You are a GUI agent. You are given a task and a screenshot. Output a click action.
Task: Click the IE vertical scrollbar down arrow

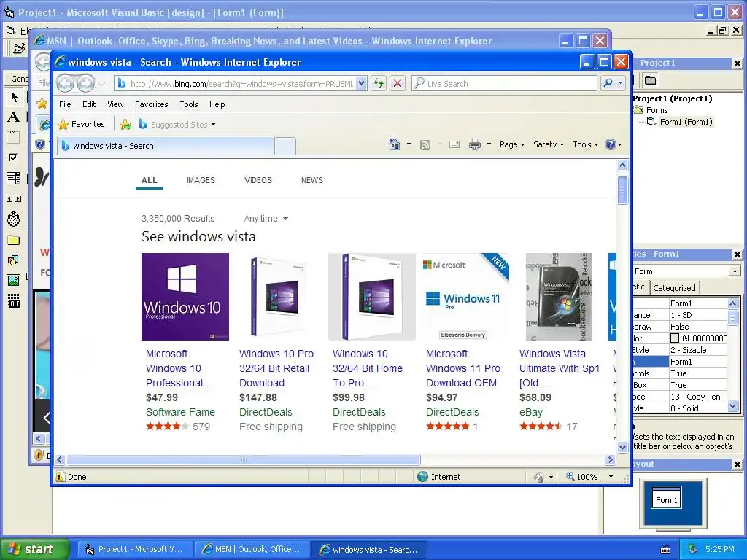pyautogui.click(x=622, y=447)
